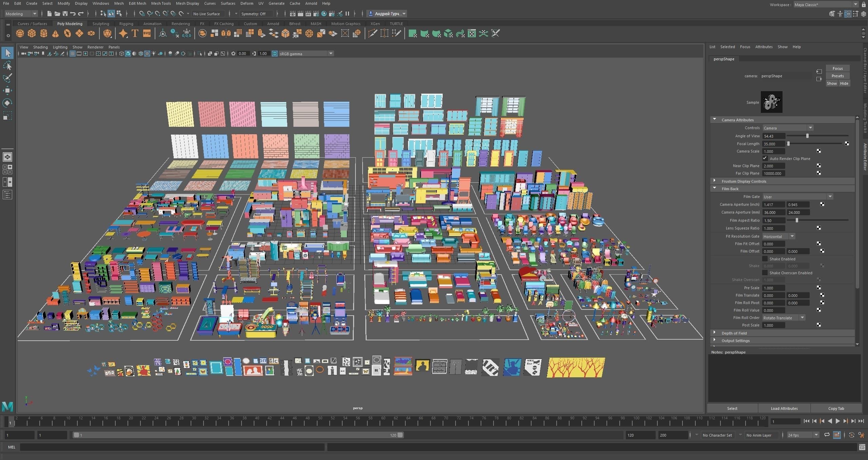The height and width of the screenshot is (460, 868).
Task: Create a polygon cube from shelf
Action: coord(32,33)
